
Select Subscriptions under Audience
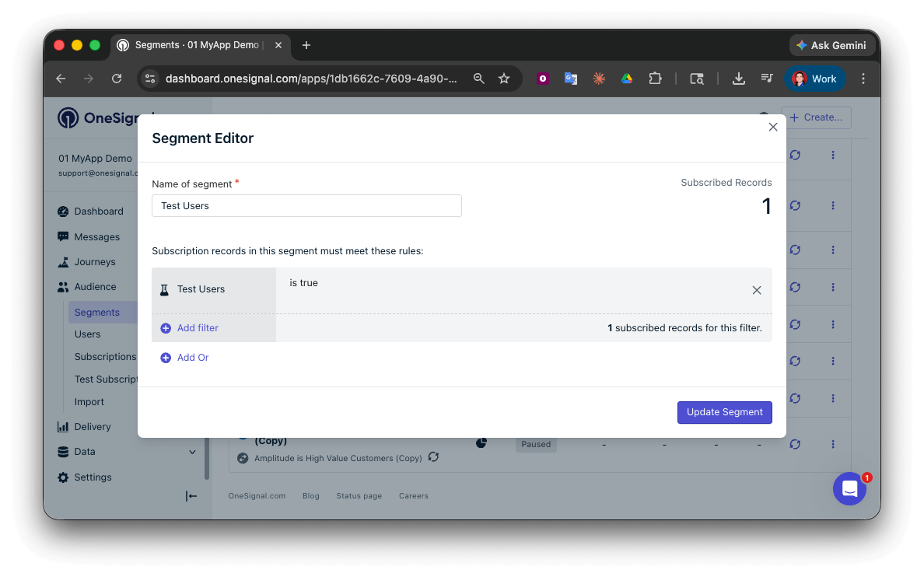pyautogui.click(x=105, y=357)
